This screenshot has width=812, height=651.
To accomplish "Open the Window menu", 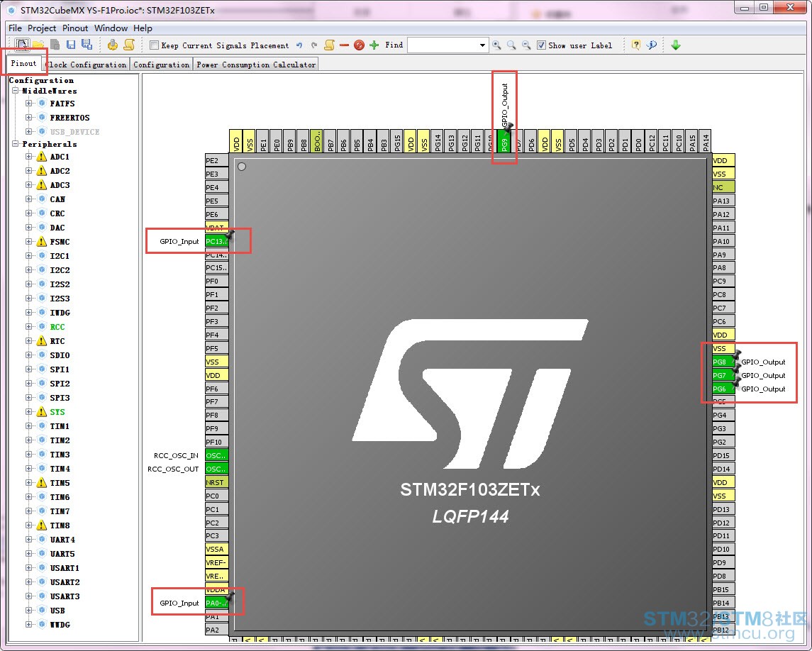I will click(111, 28).
